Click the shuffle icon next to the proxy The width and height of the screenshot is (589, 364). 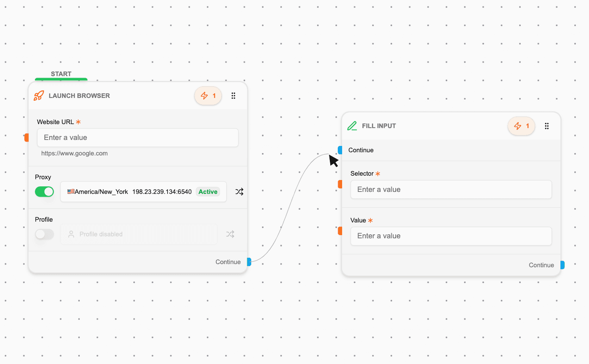click(x=239, y=192)
